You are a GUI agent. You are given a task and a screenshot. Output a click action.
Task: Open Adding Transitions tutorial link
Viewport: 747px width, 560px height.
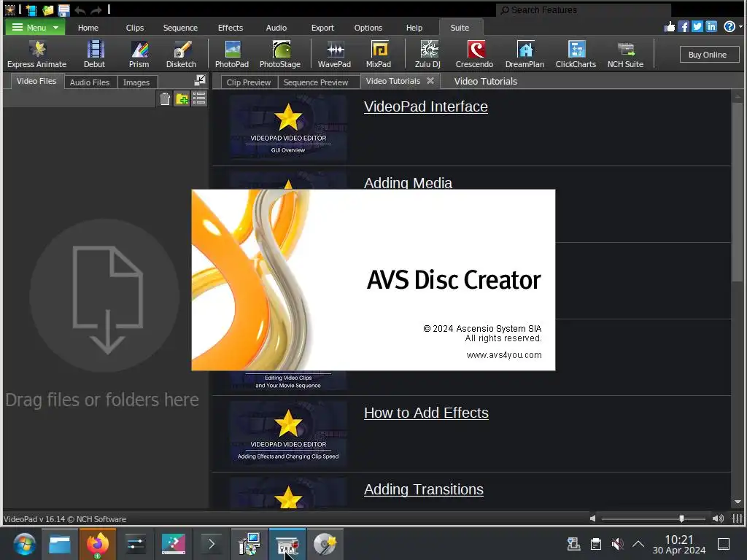[424, 489]
